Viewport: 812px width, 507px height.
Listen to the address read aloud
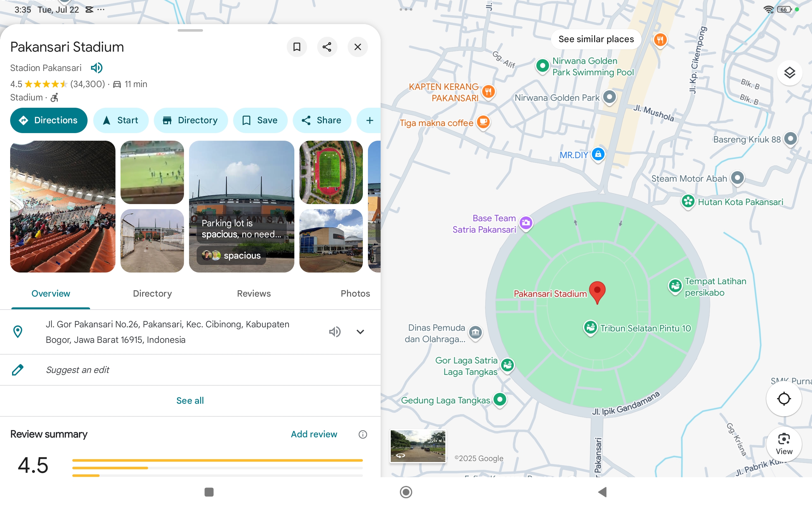(335, 332)
